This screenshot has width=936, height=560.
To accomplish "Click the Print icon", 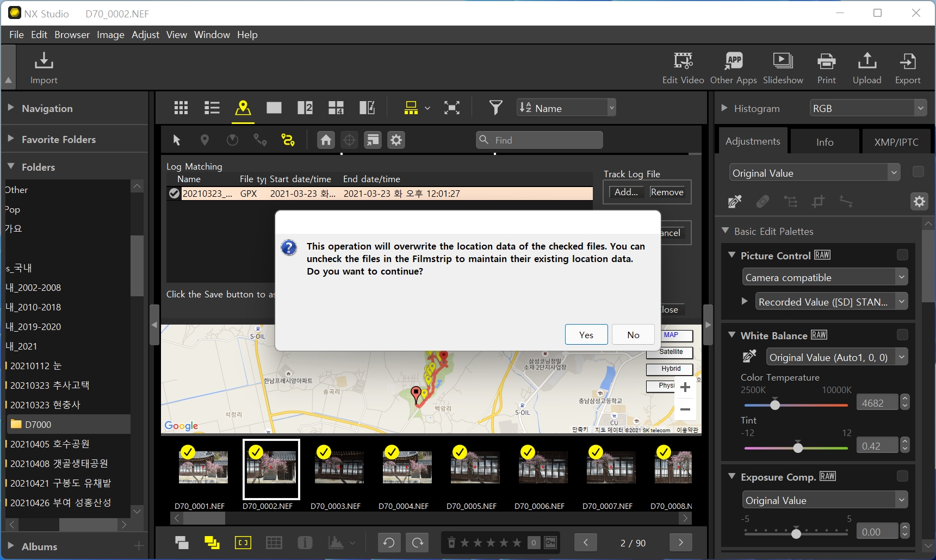I will 826,61.
